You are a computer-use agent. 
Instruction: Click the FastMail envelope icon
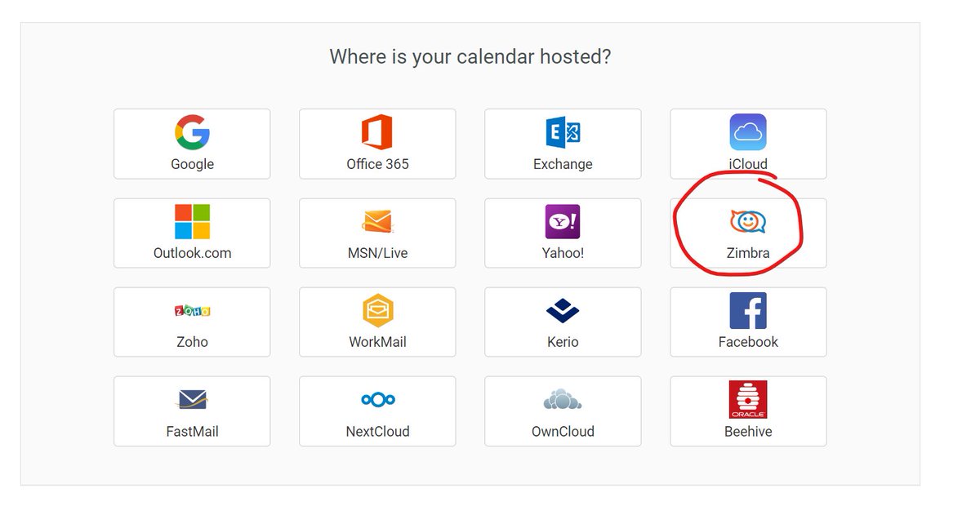click(192, 400)
